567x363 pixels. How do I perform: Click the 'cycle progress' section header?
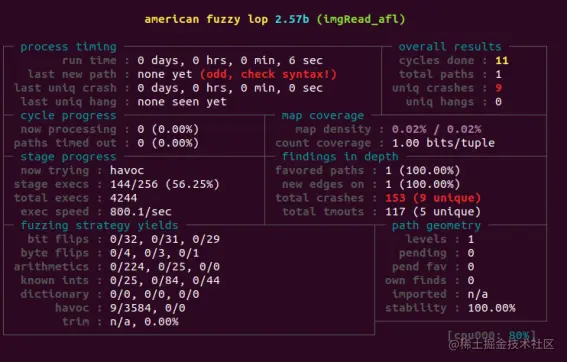coord(68,116)
